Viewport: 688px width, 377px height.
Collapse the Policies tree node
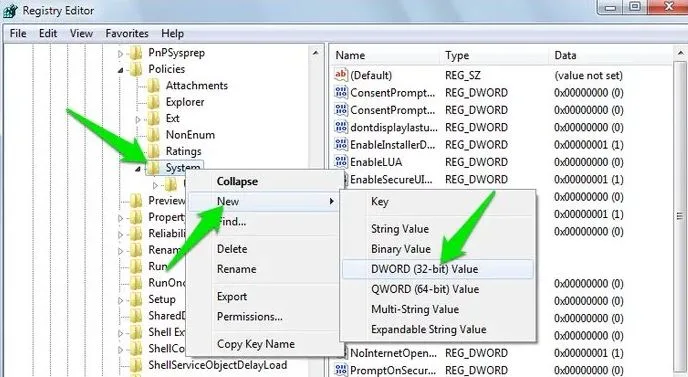[121, 70]
